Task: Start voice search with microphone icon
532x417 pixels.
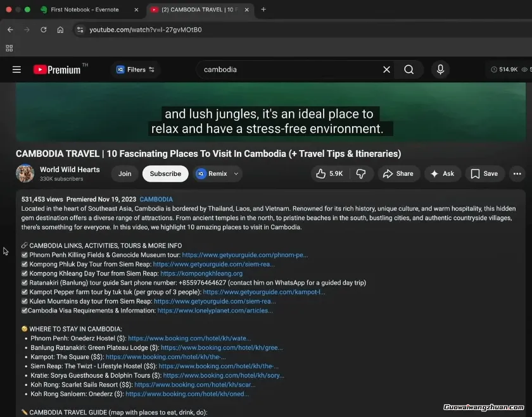Action: (441, 70)
